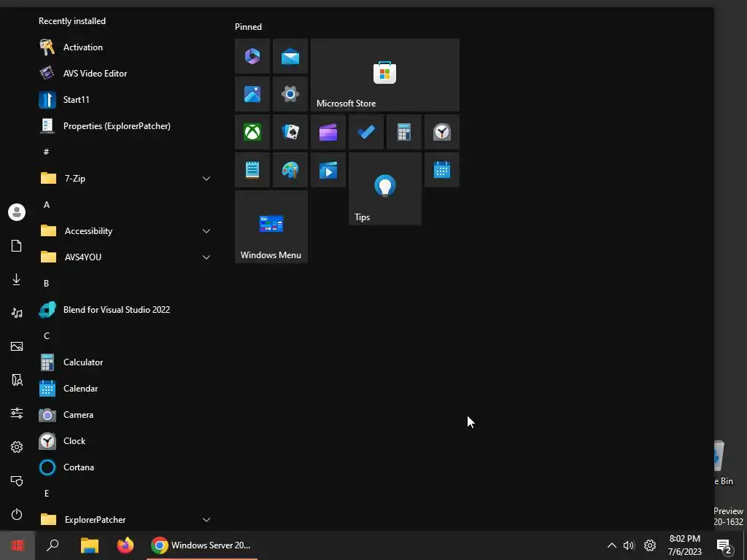Viewport: 747px width, 560px height.
Task: Open the Clipchamp purple clapperboard tile
Action: tap(328, 132)
